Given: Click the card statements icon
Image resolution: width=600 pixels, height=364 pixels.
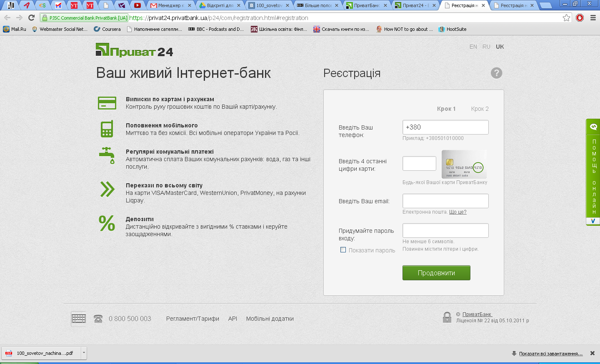Looking at the screenshot, I should click(x=107, y=103).
